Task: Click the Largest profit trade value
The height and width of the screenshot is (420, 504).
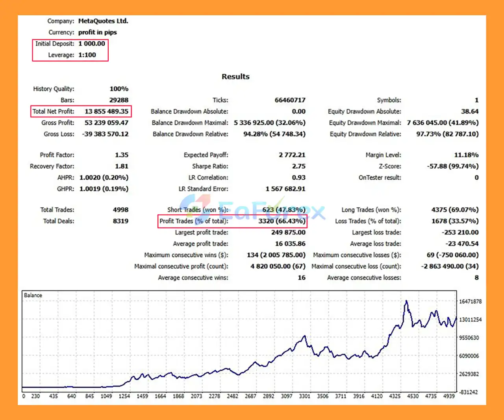Action: [x=288, y=232]
